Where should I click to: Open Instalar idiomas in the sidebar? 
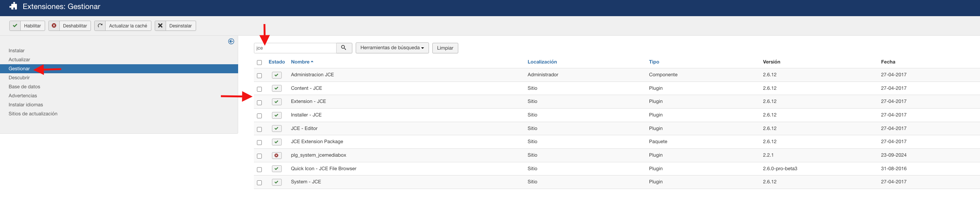tap(26, 105)
